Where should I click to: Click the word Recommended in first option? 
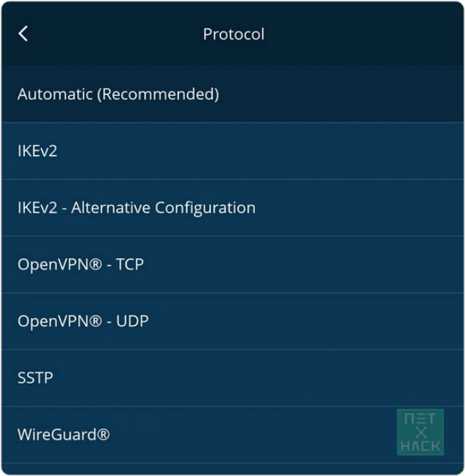click(158, 94)
